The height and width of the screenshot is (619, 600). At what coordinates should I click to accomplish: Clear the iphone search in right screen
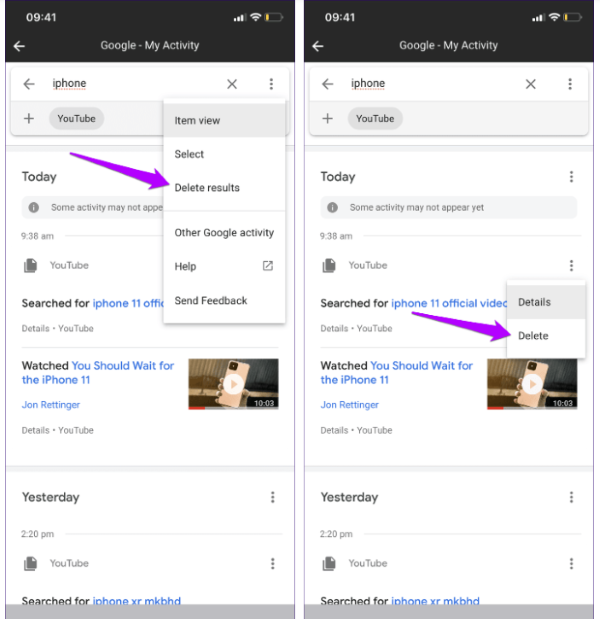531,84
